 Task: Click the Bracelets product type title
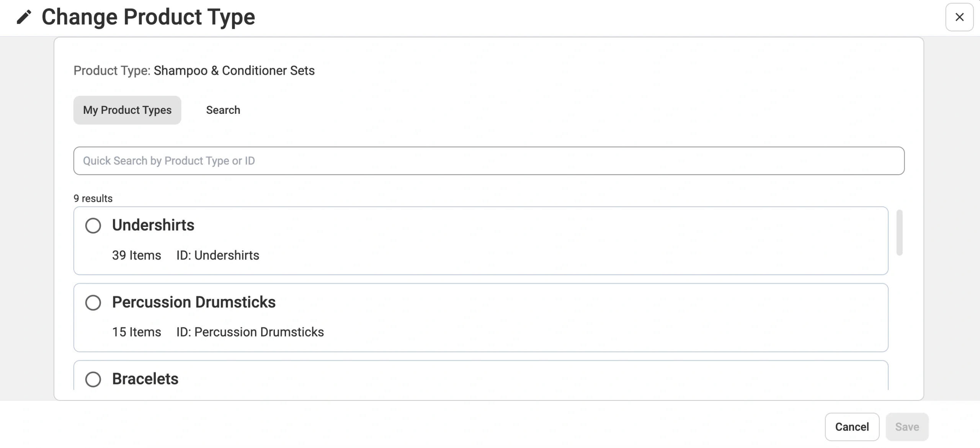(x=145, y=379)
